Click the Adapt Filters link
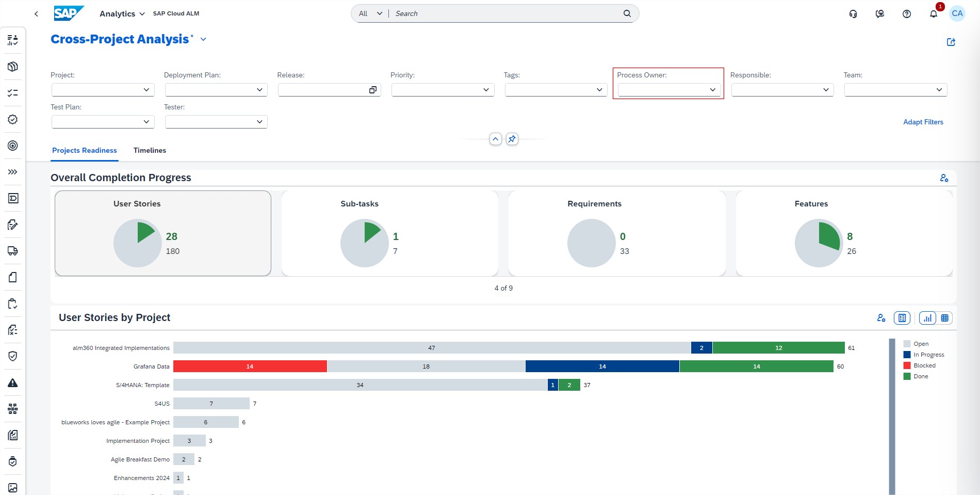This screenshot has width=980, height=495. [923, 122]
